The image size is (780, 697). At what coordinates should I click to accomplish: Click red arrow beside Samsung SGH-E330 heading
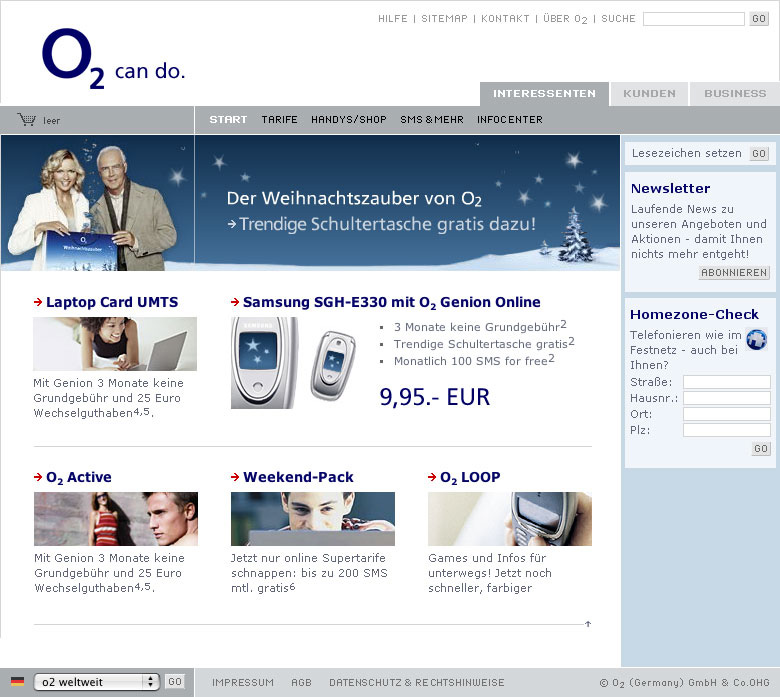235,302
